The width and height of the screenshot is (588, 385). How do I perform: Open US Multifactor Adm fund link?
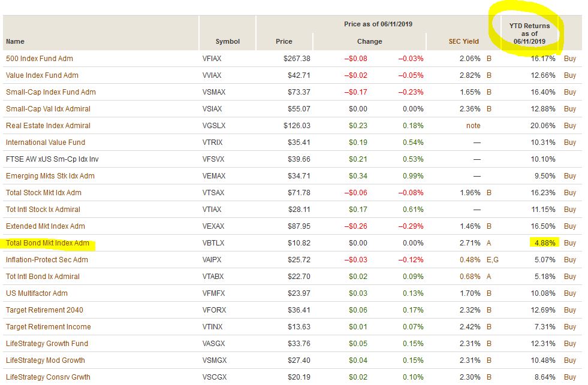tap(37, 293)
